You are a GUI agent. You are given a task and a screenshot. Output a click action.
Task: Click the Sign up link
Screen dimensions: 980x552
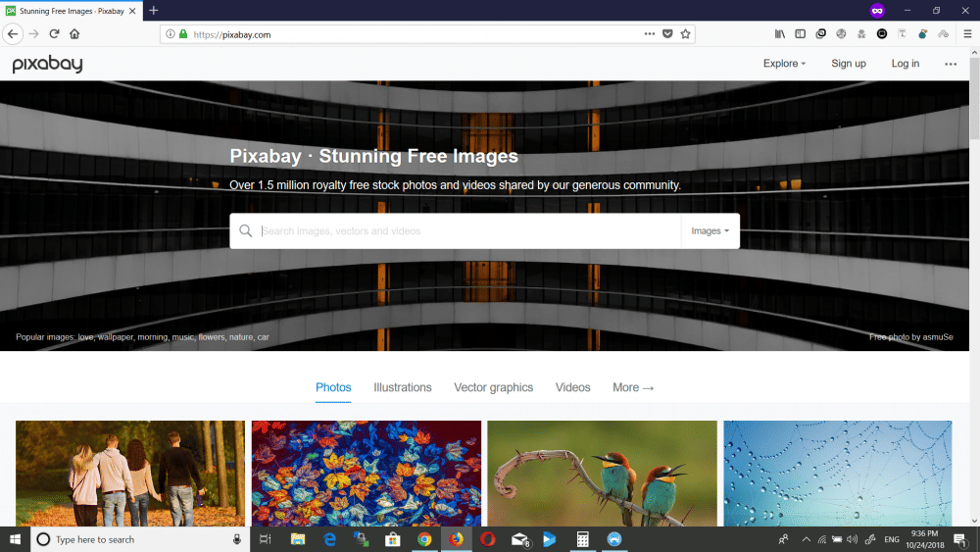[x=848, y=64]
